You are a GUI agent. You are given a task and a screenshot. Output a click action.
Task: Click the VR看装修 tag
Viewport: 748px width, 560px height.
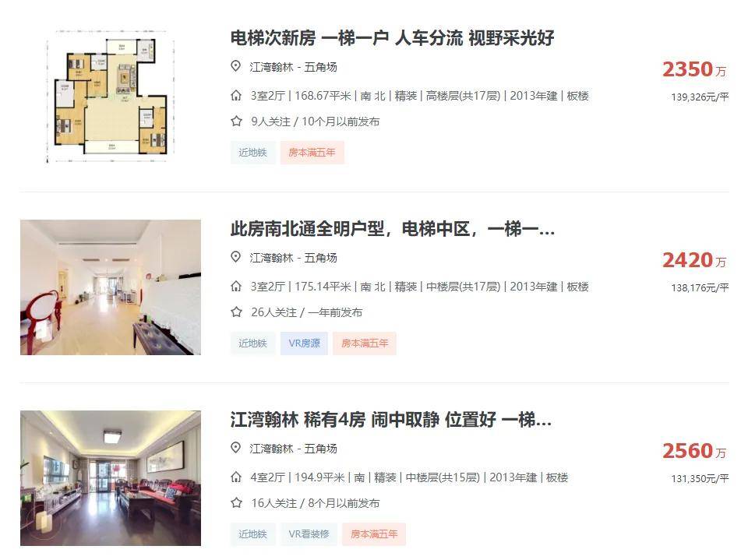309,534
